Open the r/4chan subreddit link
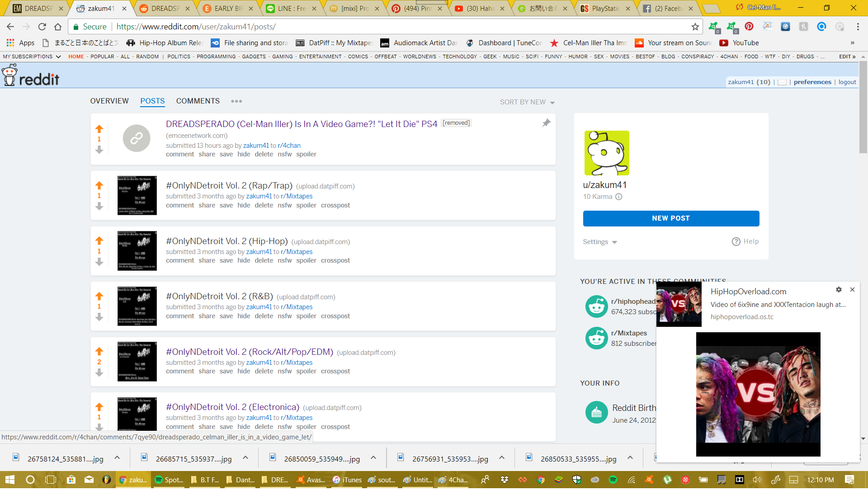The height and width of the screenshot is (490, 868). [289, 146]
